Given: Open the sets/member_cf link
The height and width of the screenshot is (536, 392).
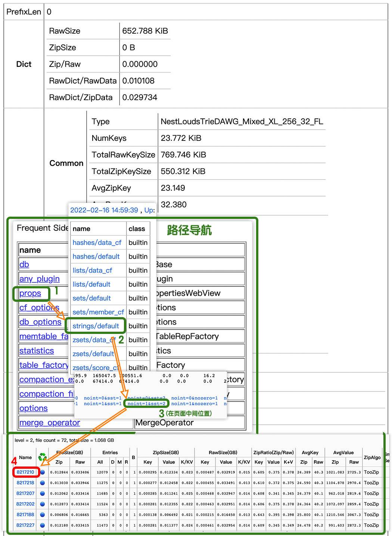Looking at the screenshot, I should point(98,312).
